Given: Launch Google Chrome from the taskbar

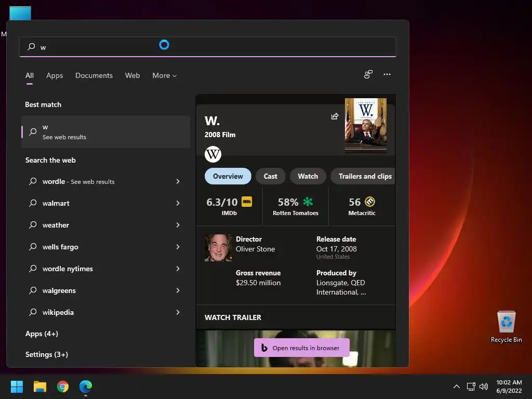Looking at the screenshot, I should coord(63,387).
